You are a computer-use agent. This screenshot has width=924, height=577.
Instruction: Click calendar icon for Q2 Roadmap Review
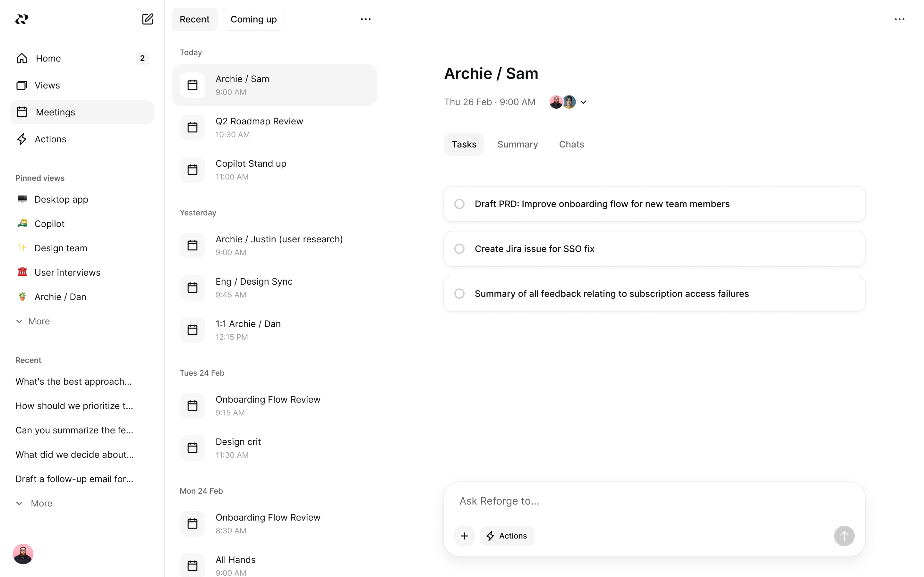coord(193,128)
